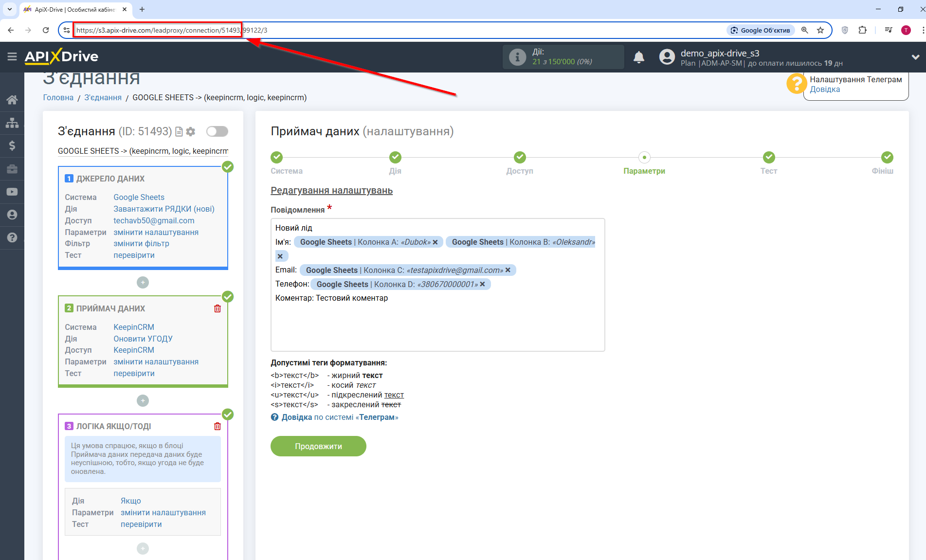926x560 pixels.
Task: Click перевірити in Джерело даних block
Action: [134, 255]
